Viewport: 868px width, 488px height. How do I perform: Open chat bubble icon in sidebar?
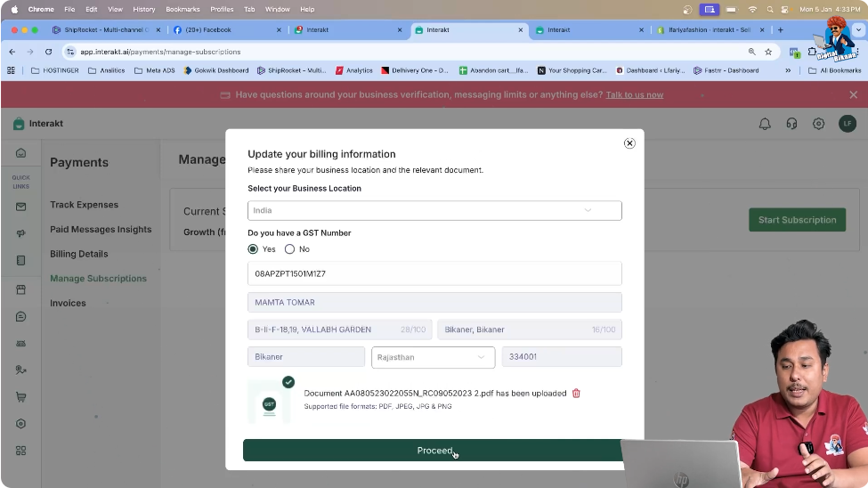21,317
